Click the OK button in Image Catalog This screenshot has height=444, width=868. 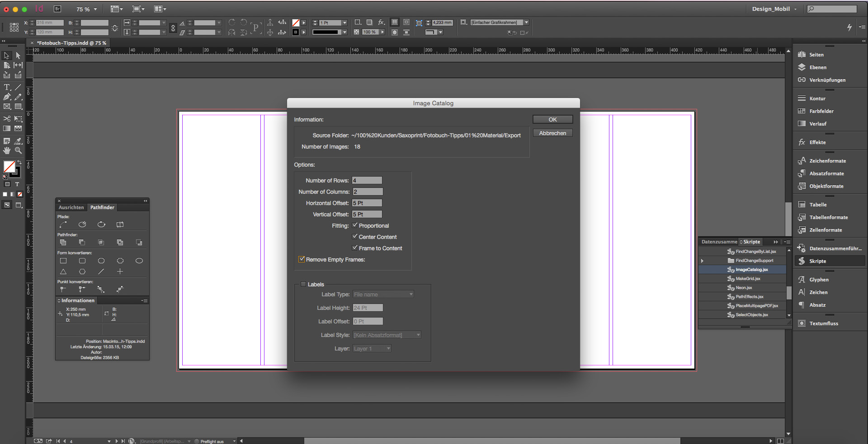pos(552,119)
